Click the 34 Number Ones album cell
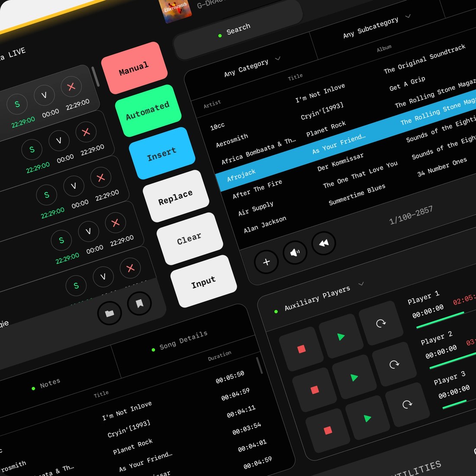476x476 pixels. [442, 167]
